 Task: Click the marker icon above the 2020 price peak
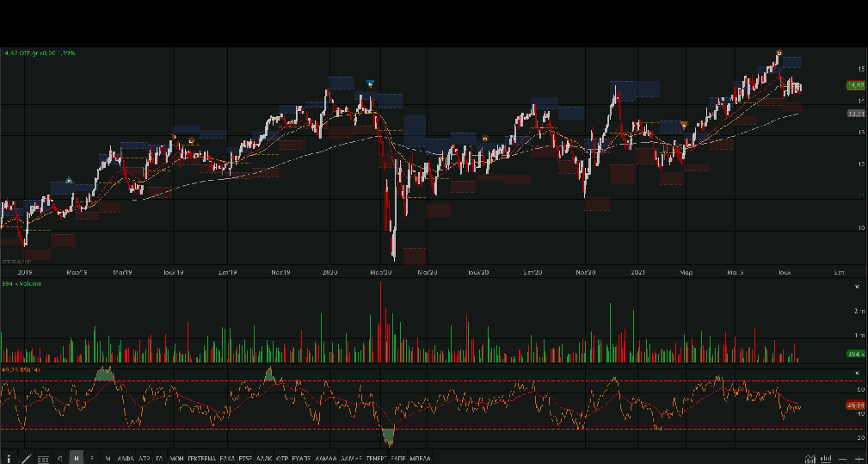(x=370, y=84)
